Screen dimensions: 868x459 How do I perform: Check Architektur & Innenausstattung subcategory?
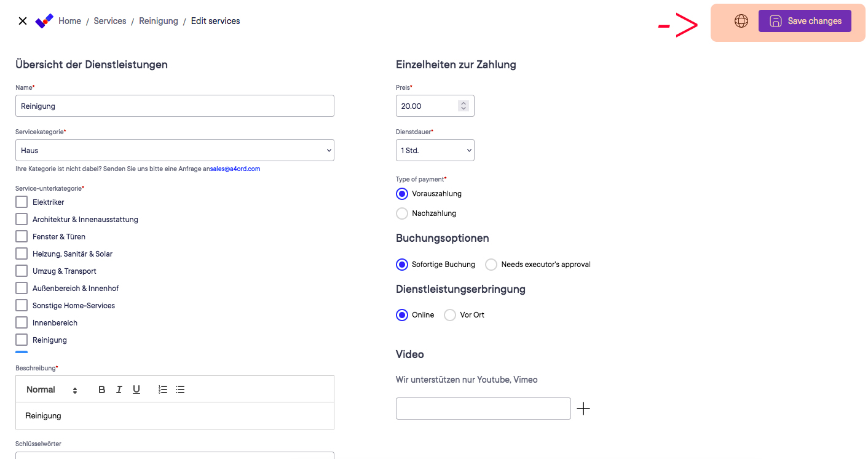pyautogui.click(x=22, y=219)
